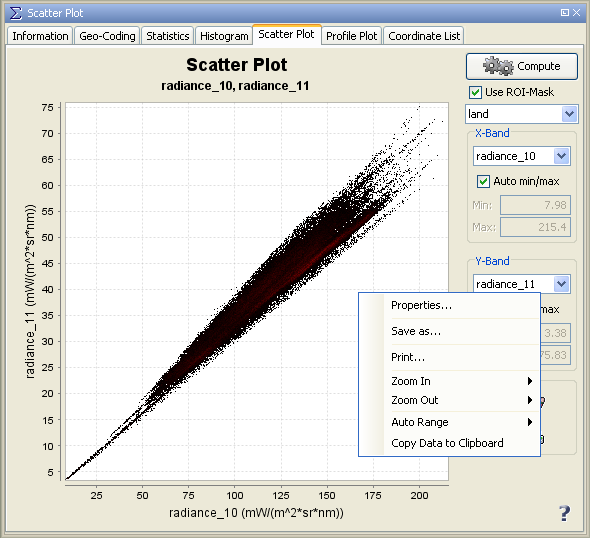Viewport: 590px width, 538px height.
Task: Expand the radiance_10 X-Band dropdown
Action: click(x=522, y=156)
